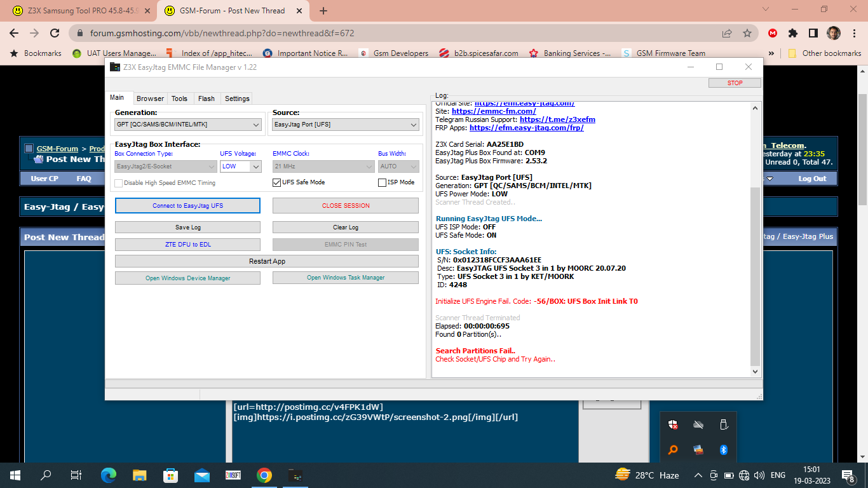Toggle UFS Safe Mode checkbox
868x488 pixels.
[x=276, y=182]
